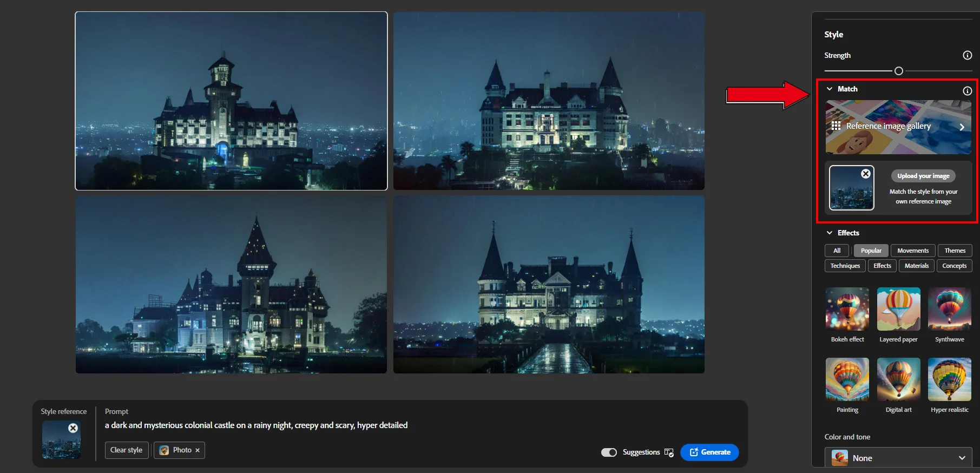The image size is (980, 473).
Task: Open Match section info icon
Action: tap(968, 91)
